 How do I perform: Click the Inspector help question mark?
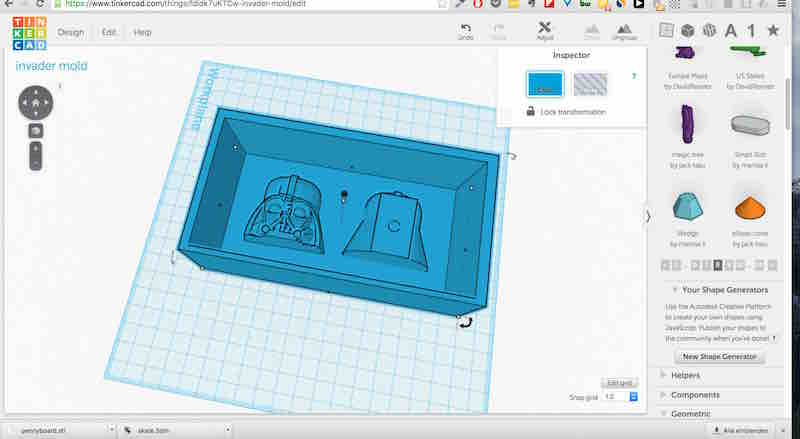click(634, 76)
